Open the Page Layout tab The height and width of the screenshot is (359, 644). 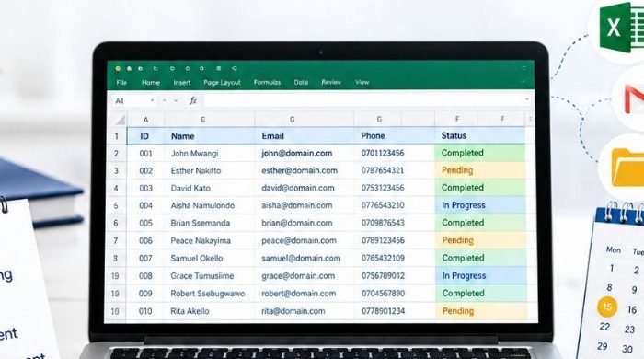222,83
